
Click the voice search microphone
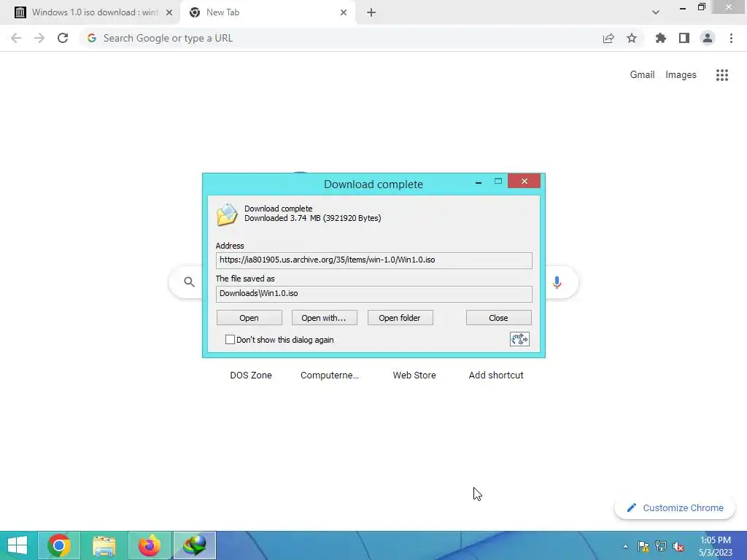click(557, 282)
